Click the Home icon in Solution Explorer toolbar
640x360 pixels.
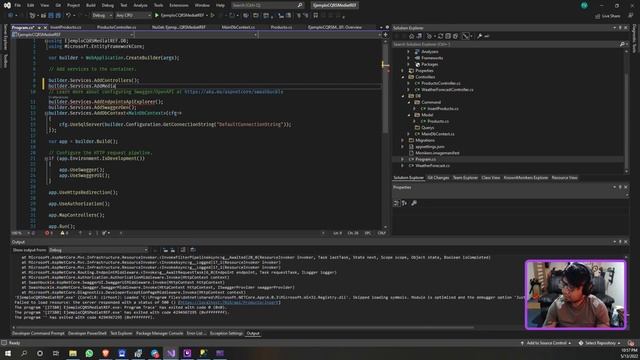[411, 36]
